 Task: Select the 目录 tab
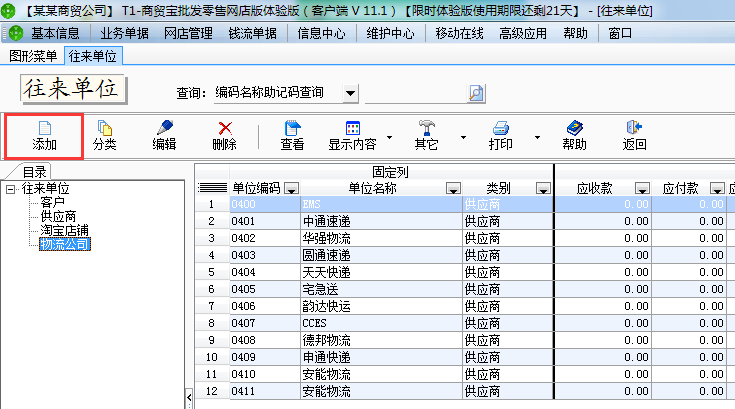pyautogui.click(x=34, y=172)
